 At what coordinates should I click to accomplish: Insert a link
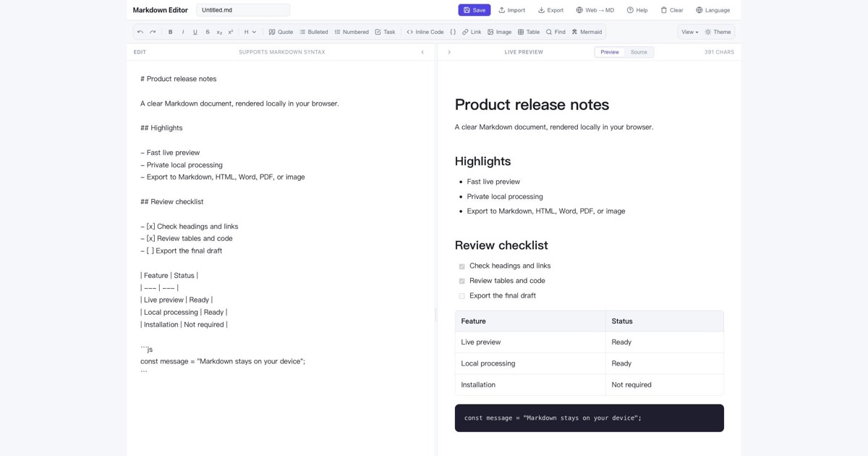pos(470,32)
